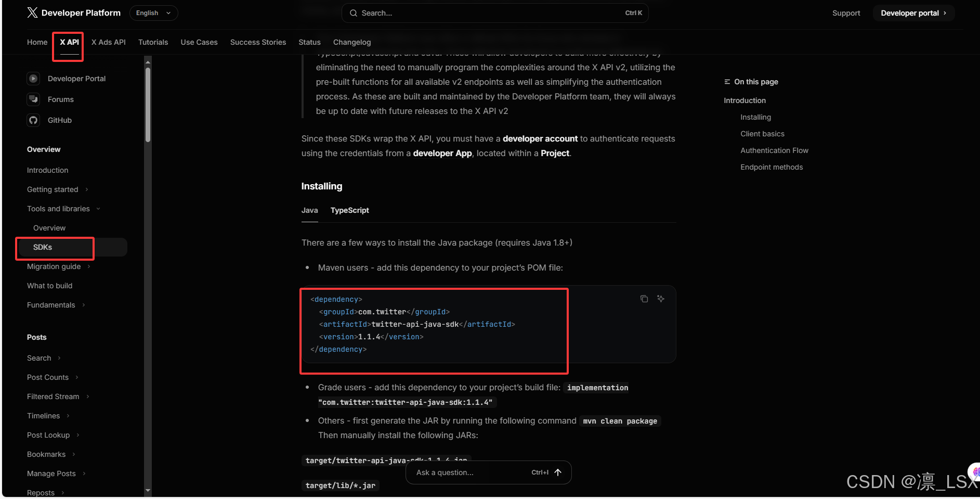This screenshot has width=980, height=499.
Task: Expand the Timelines section
Action: coord(68,416)
